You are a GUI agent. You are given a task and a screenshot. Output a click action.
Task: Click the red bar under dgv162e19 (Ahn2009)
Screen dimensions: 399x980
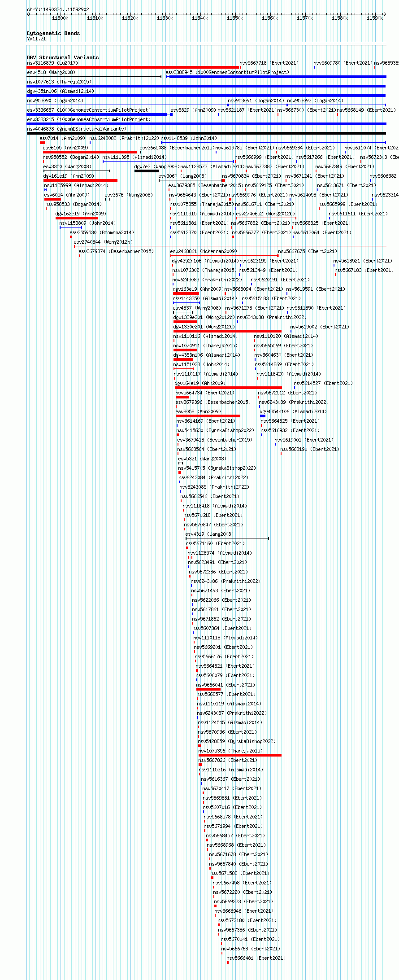77,218
